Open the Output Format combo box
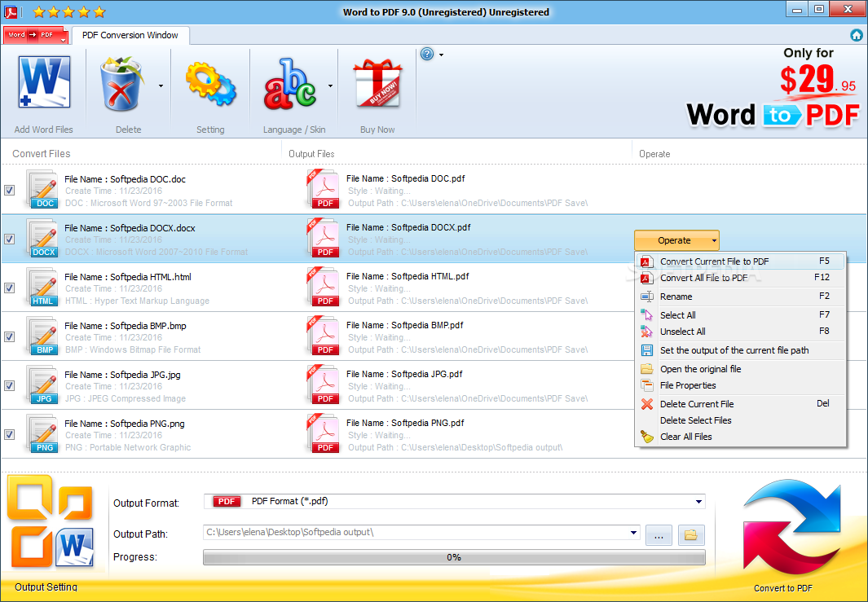 [x=455, y=501]
